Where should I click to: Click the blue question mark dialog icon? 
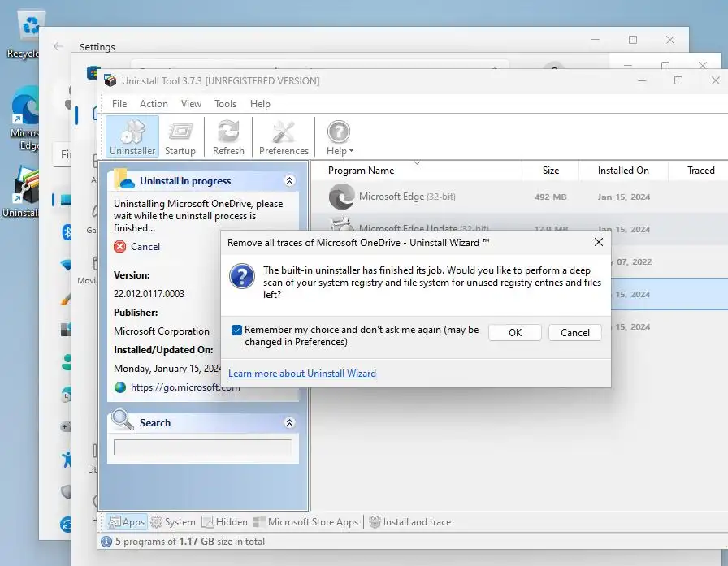[x=242, y=276]
